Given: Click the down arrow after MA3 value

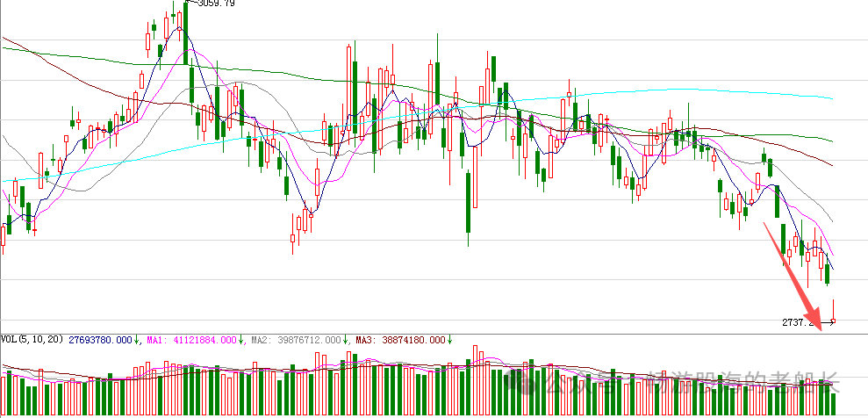Looking at the screenshot, I should (x=449, y=339).
